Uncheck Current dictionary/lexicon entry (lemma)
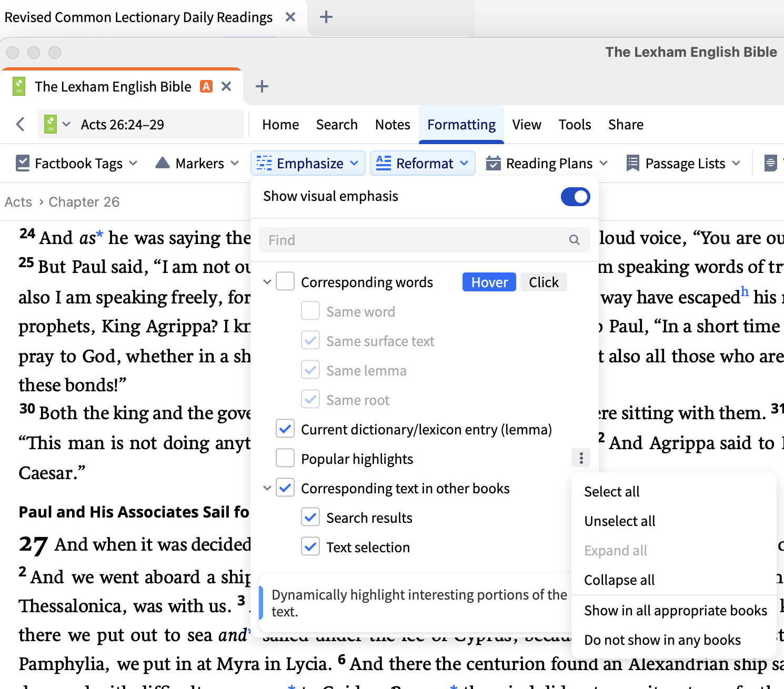784x689 pixels. [285, 429]
